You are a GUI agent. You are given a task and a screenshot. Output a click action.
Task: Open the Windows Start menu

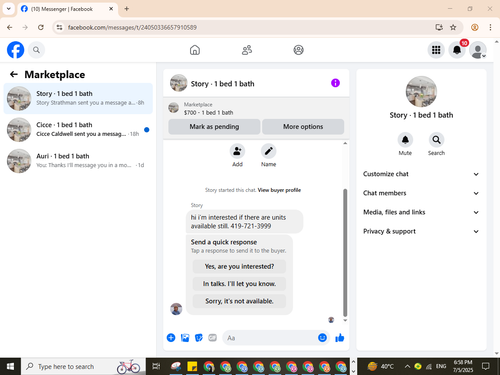[x=10, y=366]
